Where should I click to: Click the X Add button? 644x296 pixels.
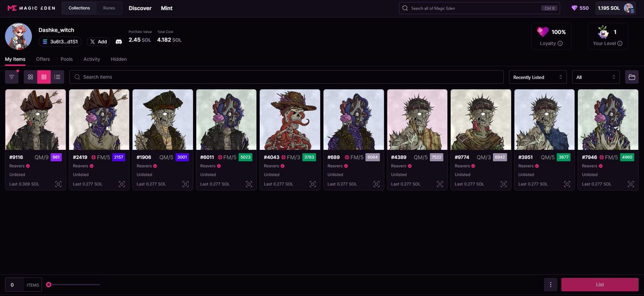pyautogui.click(x=98, y=41)
